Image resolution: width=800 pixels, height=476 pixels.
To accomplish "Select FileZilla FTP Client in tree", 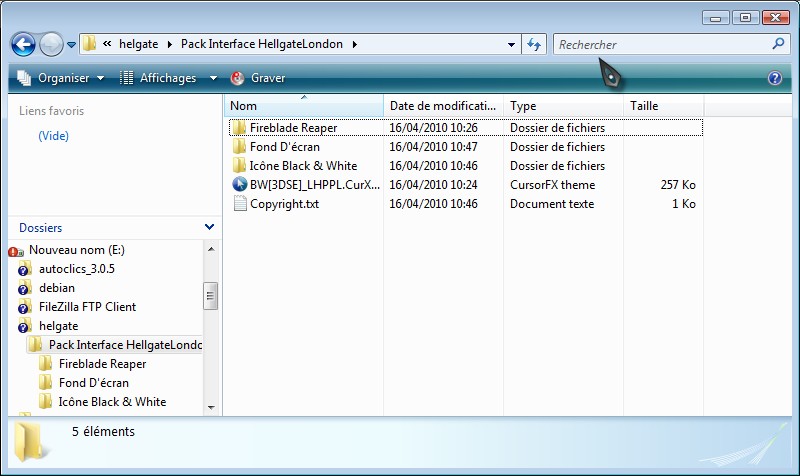I will 87,307.
